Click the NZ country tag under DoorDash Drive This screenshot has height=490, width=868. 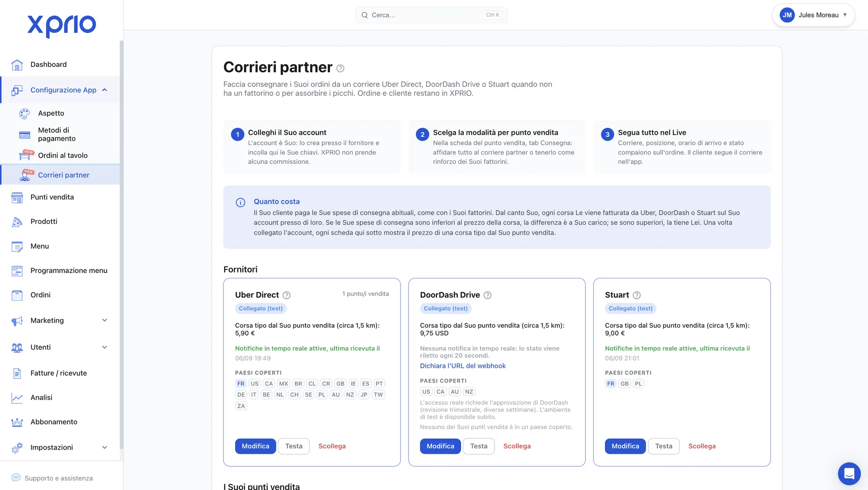[x=469, y=392]
